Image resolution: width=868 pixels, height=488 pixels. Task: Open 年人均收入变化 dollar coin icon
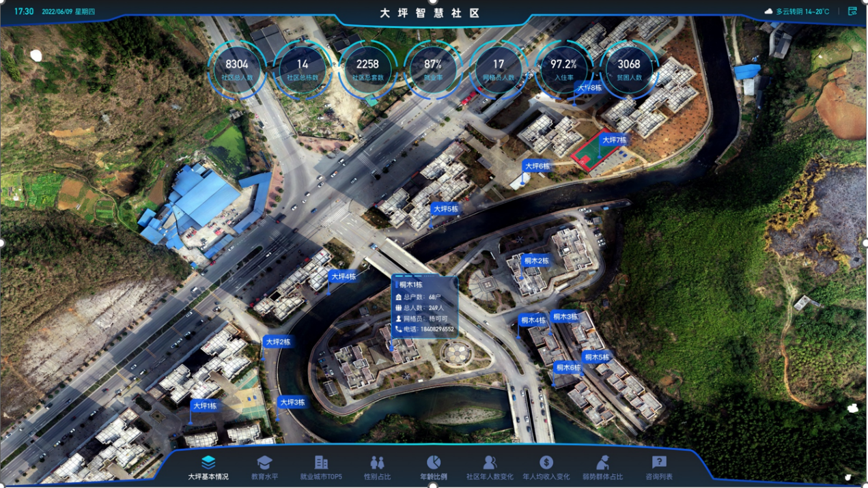pyautogui.click(x=546, y=462)
